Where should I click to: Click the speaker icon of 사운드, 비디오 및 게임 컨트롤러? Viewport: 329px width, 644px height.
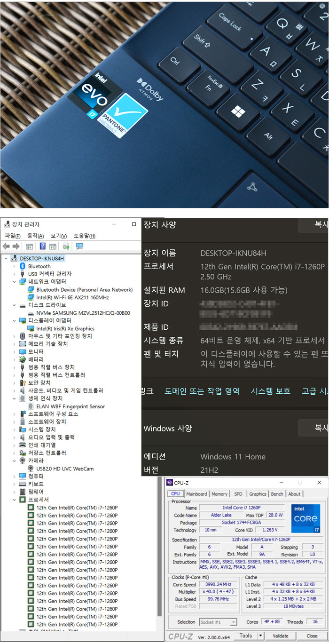pos(23,391)
